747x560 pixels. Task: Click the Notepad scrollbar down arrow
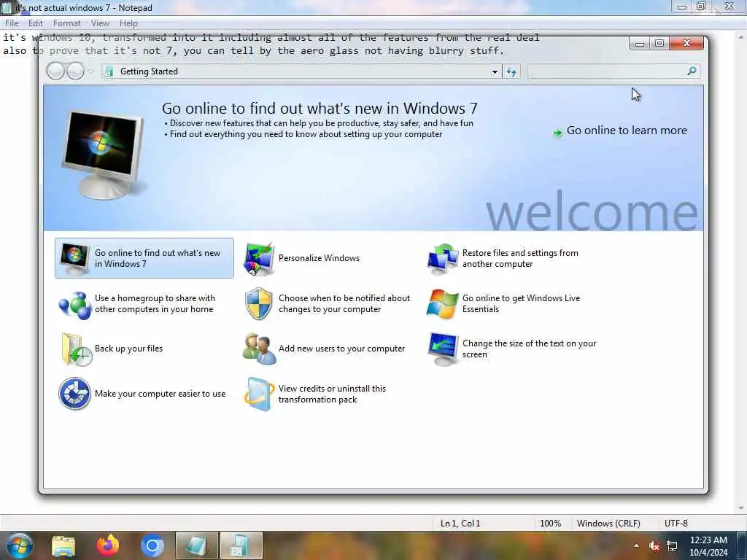point(742,508)
